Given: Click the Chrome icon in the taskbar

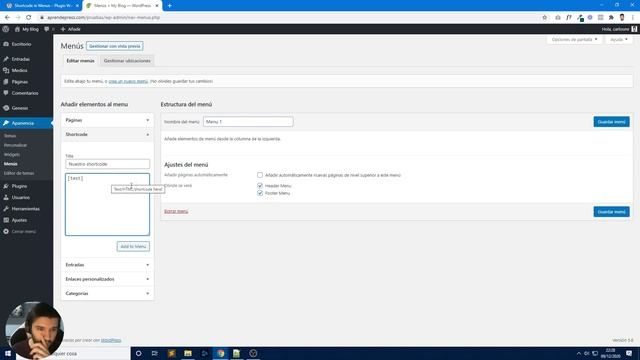Looking at the screenshot, I should [x=221, y=353].
